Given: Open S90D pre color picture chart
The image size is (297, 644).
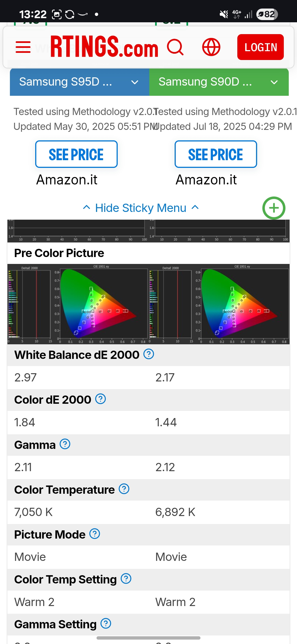Looking at the screenshot, I should click(219, 304).
